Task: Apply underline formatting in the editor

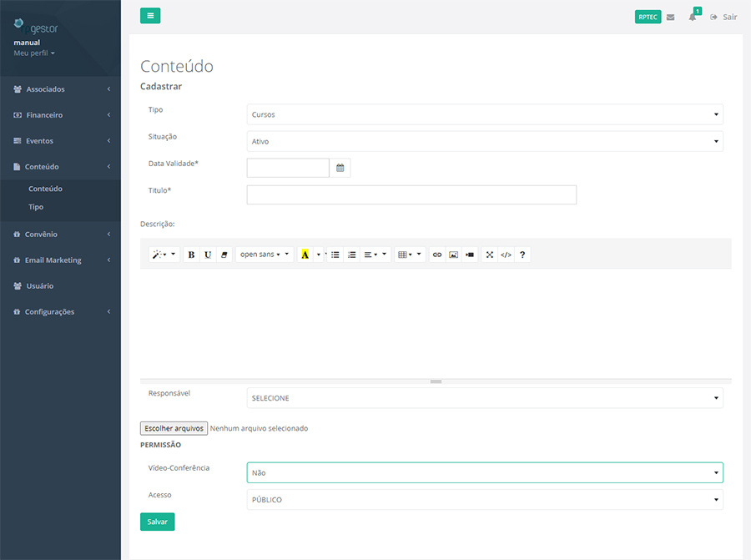Action: pyautogui.click(x=208, y=255)
